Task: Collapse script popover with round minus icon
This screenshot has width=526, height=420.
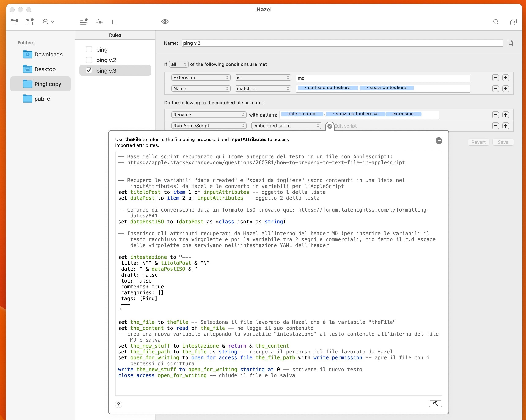Action: (x=439, y=141)
